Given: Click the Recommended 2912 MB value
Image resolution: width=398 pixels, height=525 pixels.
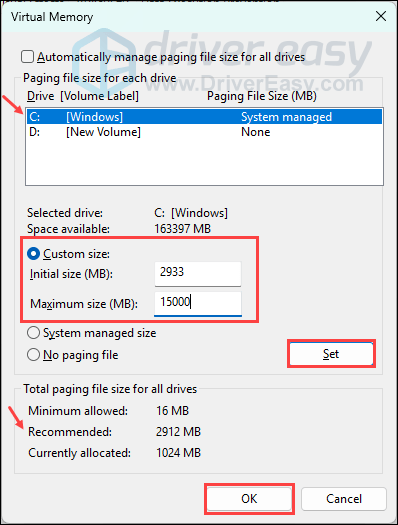Looking at the screenshot, I should tap(178, 432).
